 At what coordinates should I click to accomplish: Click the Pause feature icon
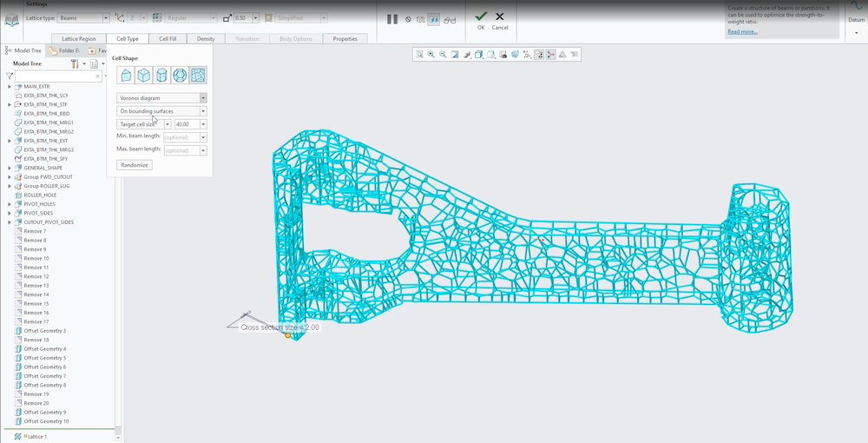[x=391, y=18]
